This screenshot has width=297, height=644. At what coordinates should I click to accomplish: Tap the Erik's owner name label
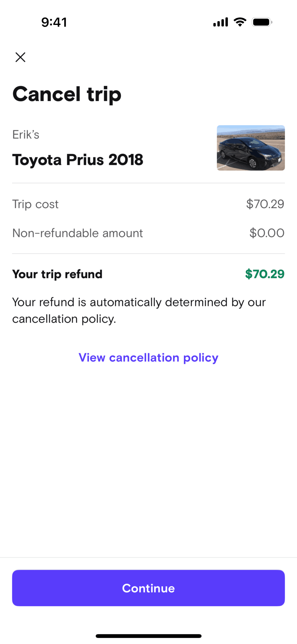pyautogui.click(x=26, y=135)
